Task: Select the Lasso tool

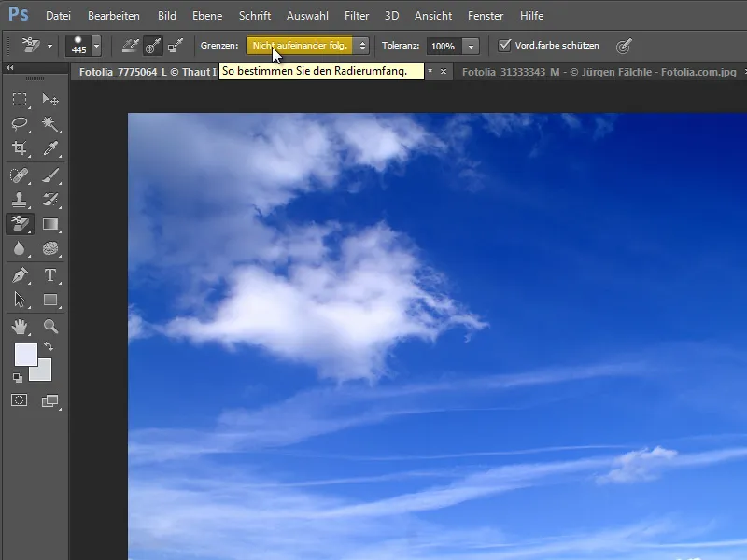Action: click(x=20, y=124)
